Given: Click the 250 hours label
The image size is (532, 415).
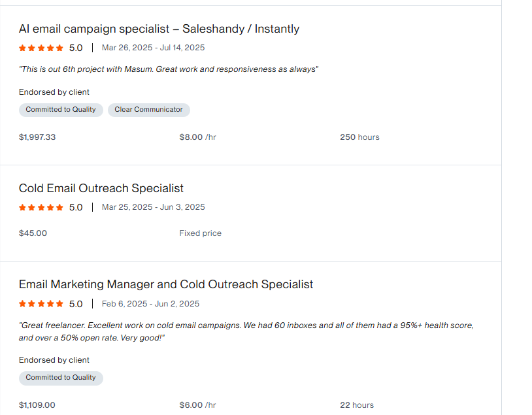Looking at the screenshot, I should [359, 137].
